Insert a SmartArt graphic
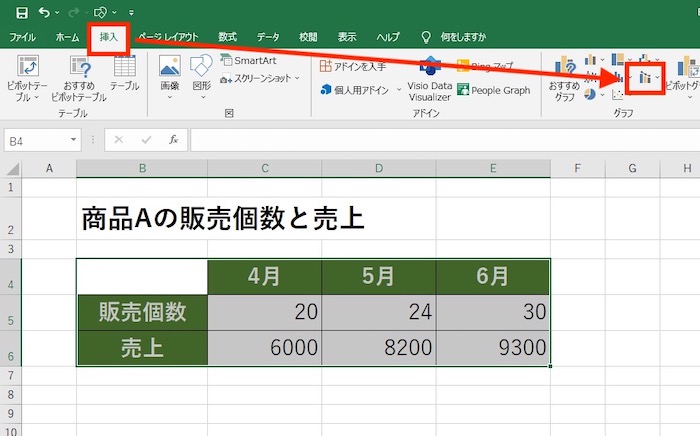This screenshot has height=436, width=700. point(249,60)
